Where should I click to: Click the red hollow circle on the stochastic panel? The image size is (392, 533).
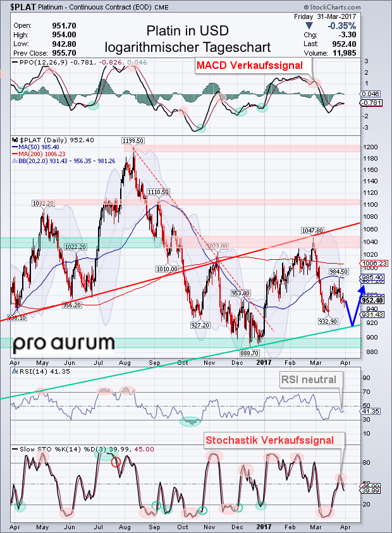point(116,463)
